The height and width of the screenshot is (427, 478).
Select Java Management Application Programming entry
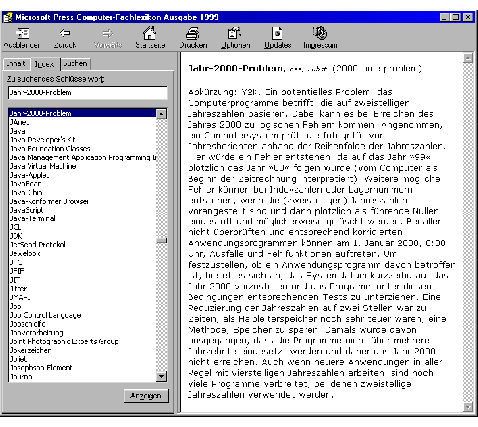[x=83, y=157]
